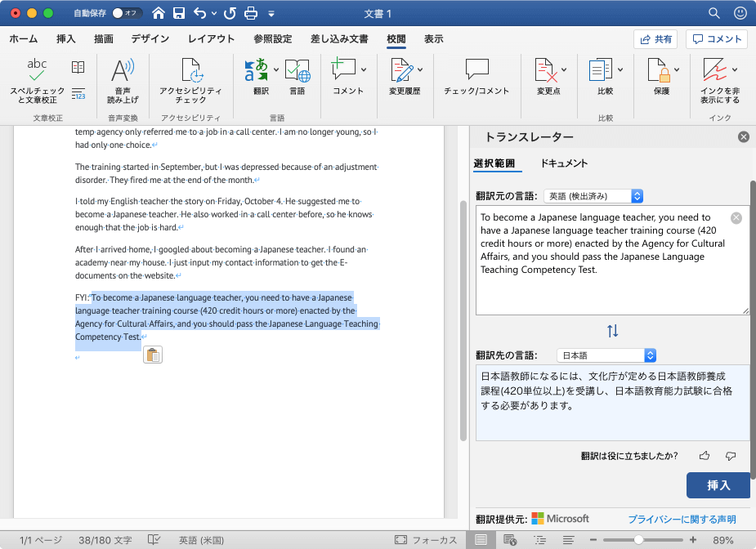Open the Design (デザイン) ribbon tab
Viewport: 756px width, 549px height.
pos(150,38)
